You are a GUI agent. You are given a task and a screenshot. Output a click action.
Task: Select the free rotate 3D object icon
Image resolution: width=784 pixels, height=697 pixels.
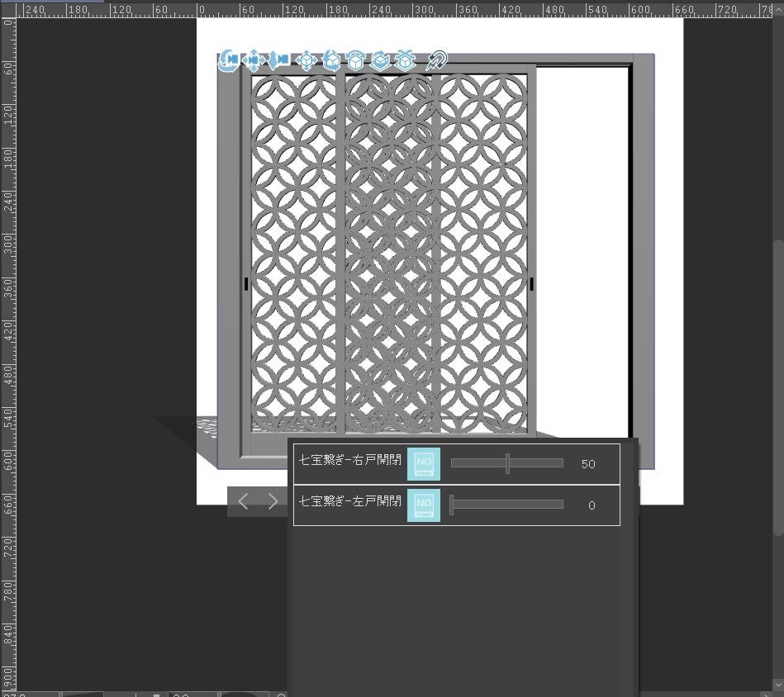point(331,60)
